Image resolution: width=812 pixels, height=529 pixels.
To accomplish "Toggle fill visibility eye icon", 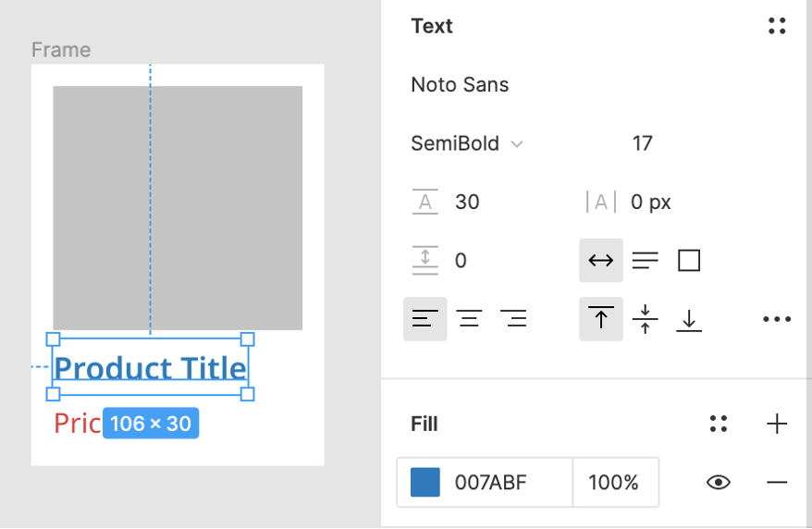I will coord(719,482).
